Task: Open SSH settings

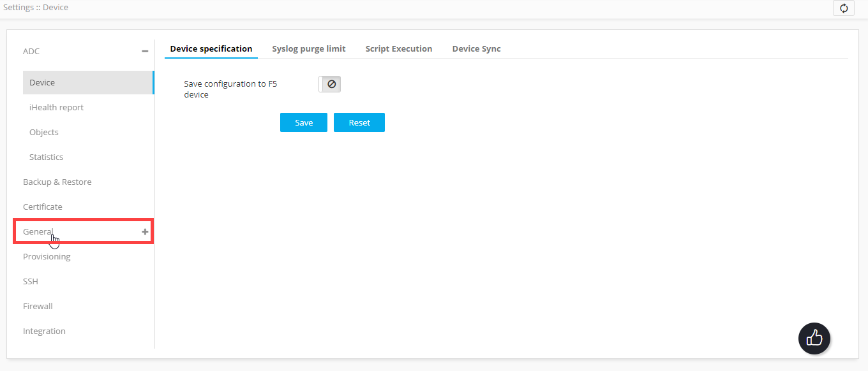Action: point(31,282)
